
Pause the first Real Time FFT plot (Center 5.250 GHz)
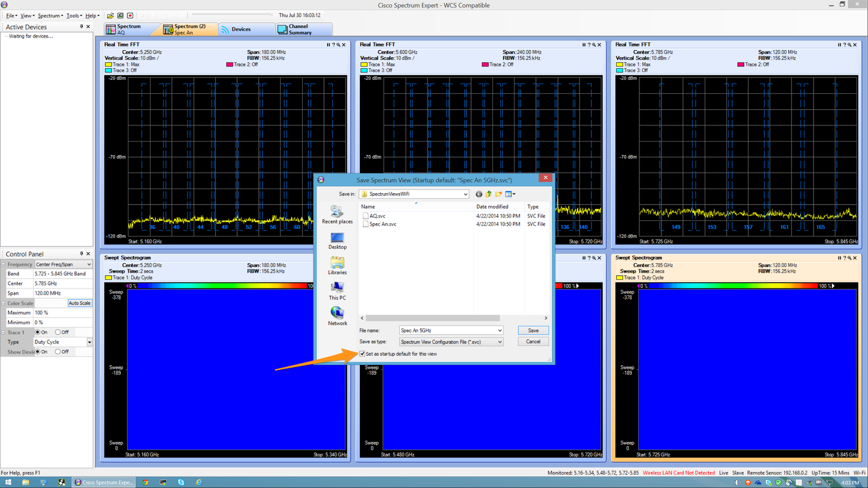coord(328,45)
